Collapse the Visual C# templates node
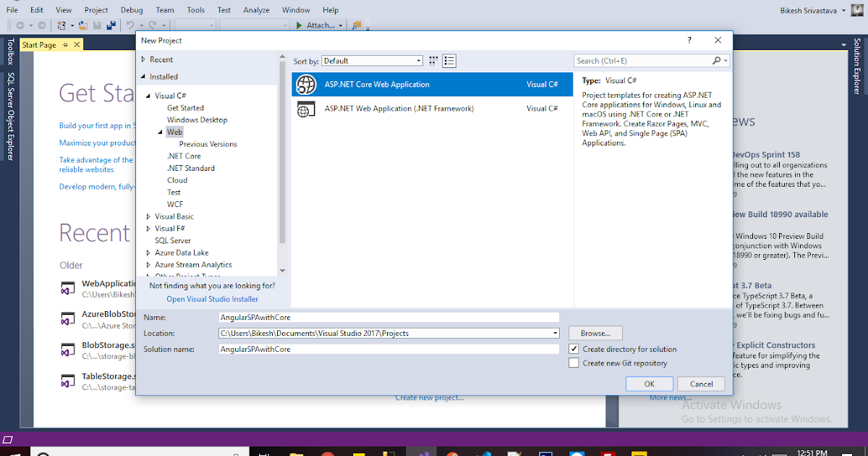The width and height of the screenshot is (868, 456). [147, 95]
